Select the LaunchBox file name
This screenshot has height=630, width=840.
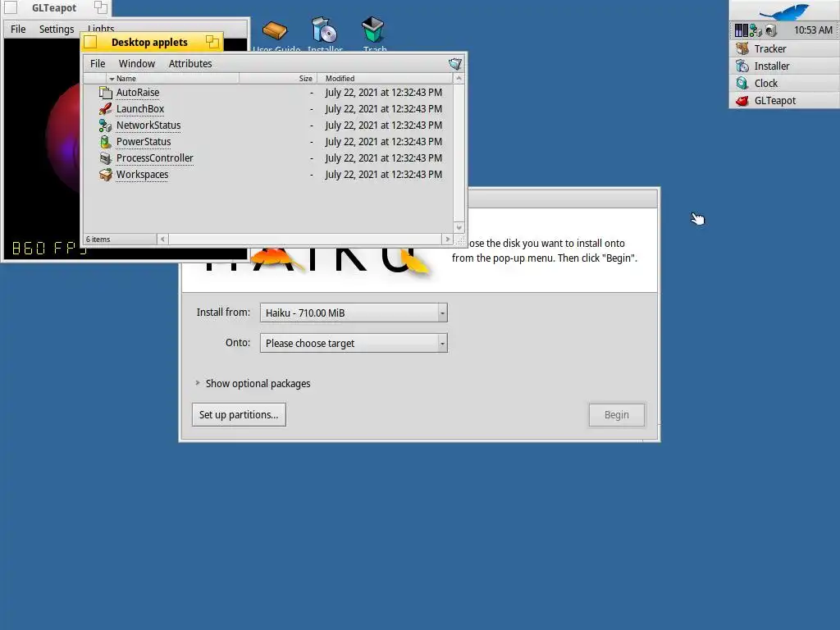(x=140, y=109)
